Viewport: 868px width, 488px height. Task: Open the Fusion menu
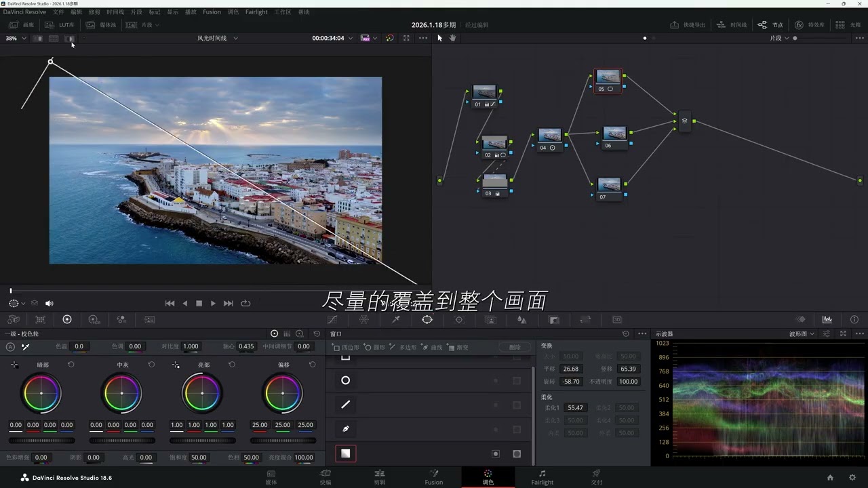212,12
